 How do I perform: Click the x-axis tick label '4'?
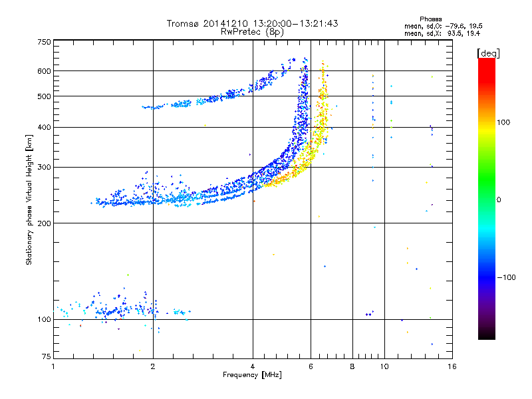(253, 366)
